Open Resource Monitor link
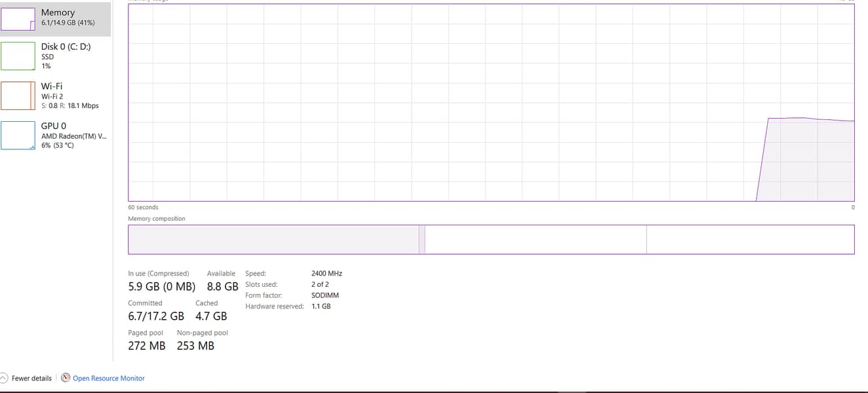The width and height of the screenshot is (868, 393). [x=109, y=378]
